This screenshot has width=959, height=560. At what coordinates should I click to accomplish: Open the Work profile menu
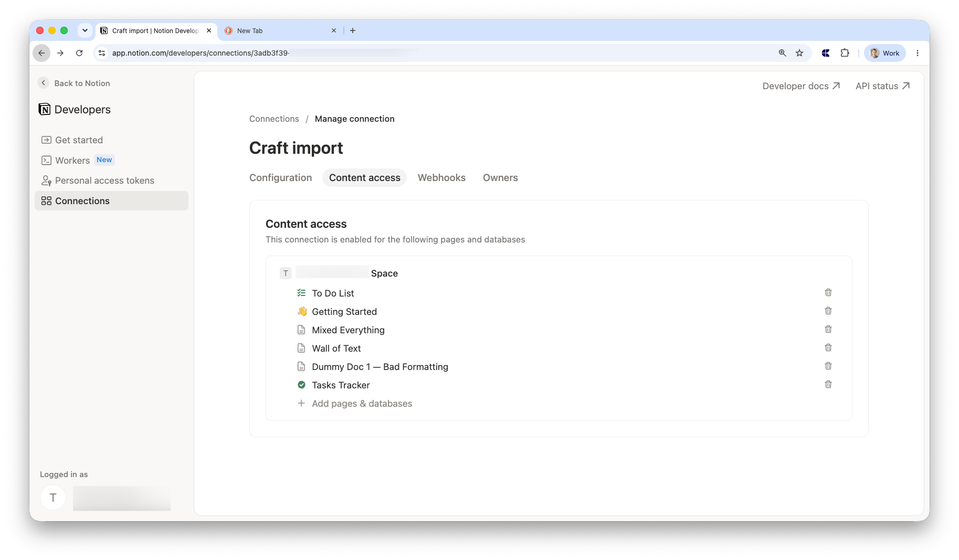click(x=885, y=53)
